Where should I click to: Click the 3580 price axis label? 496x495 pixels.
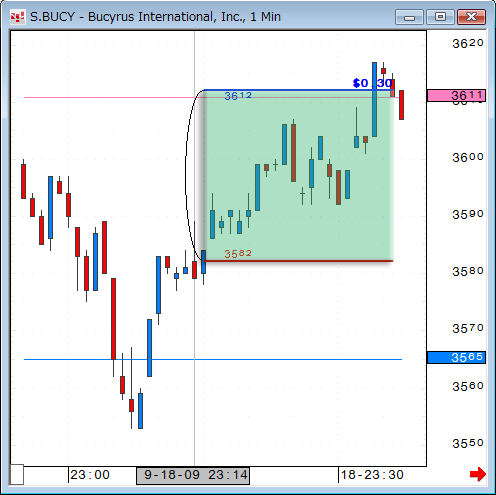[x=468, y=271]
